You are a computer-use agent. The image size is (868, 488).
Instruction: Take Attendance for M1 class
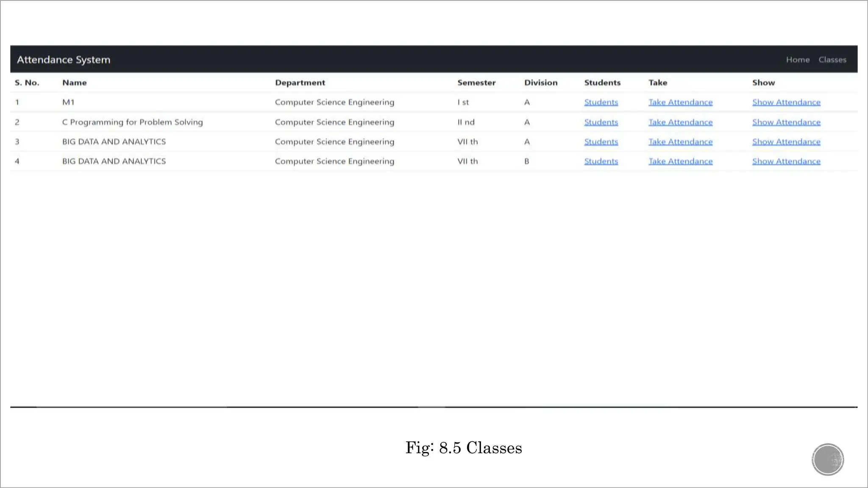click(680, 102)
